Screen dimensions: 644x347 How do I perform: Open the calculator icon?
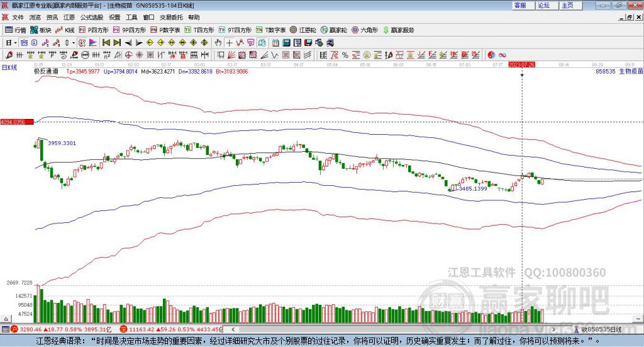click(286, 43)
